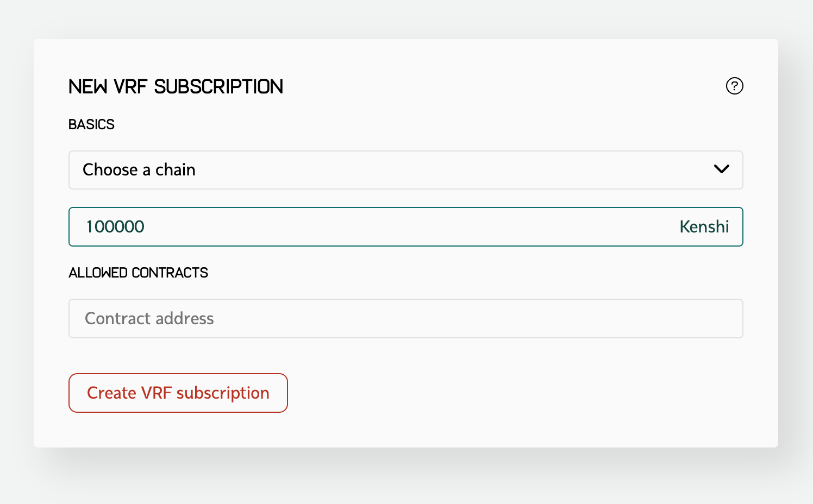This screenshot has height=504, width=813.
Task: Expand the chain list using the down arrow
Action: pos(721,169)
